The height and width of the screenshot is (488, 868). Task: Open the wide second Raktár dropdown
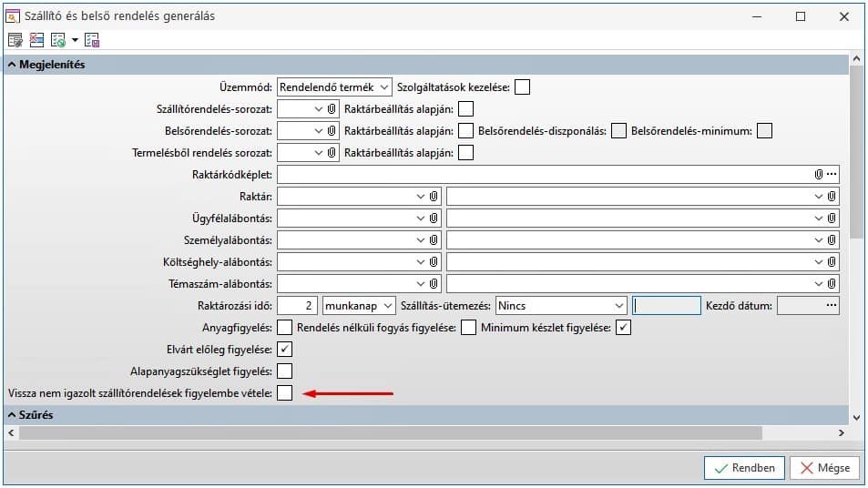(x=818, y=197)
